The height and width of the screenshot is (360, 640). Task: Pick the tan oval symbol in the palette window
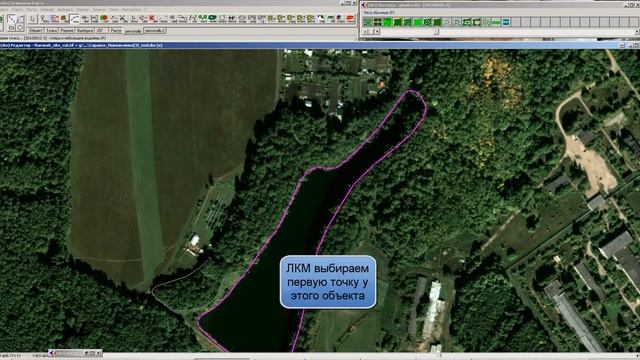(476, 22)
